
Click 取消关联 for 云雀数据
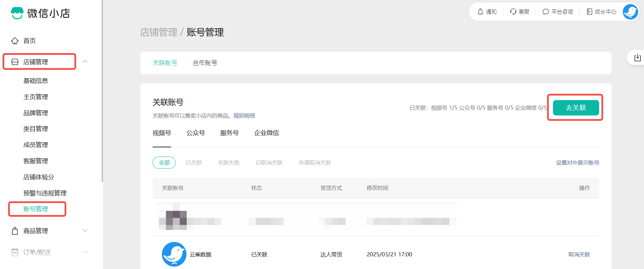pyautogui.click(x=579, y=255)
